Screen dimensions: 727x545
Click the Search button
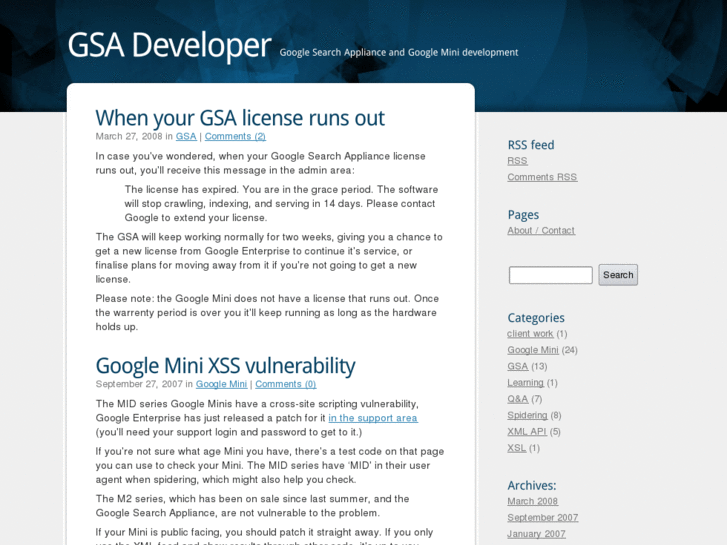[618, 275]
